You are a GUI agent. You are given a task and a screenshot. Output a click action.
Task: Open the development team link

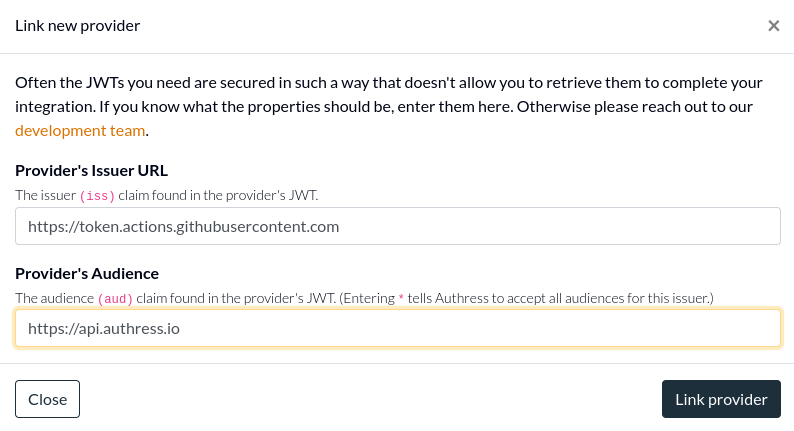click(80, 130)
